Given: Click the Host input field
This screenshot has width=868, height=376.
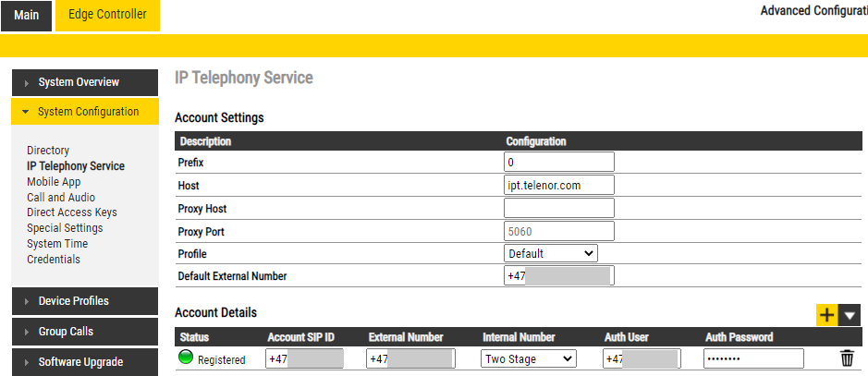Looking at the screenshot, I should pos(559,186).
